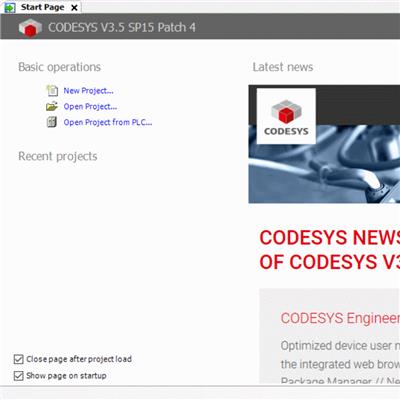This screenshot has height=400, width=400.
Task: Click the Recent projects heading
Action: click(x=58, y=156)
